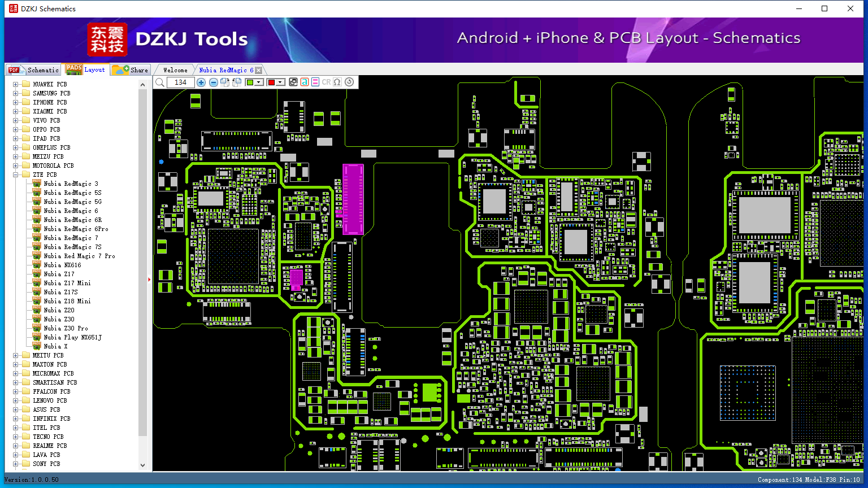
Task: Select the SMARTISAN PCB folder label
Action: pyautogui.click(x=55, y=382)
